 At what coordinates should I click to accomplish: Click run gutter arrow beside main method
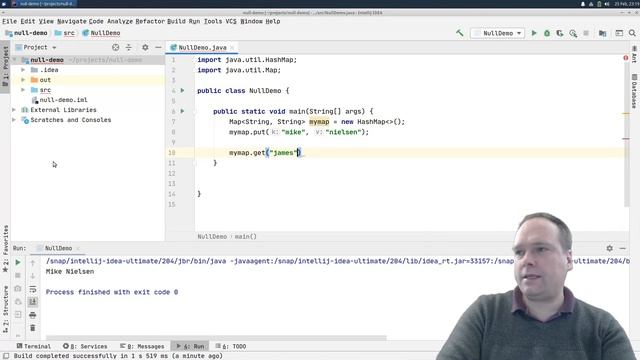[x=182, y=111]
